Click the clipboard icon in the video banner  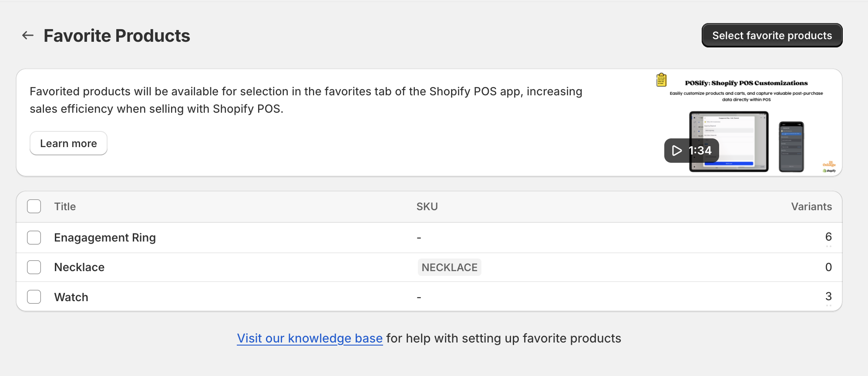pyautogui.click(x=661, y=80)
